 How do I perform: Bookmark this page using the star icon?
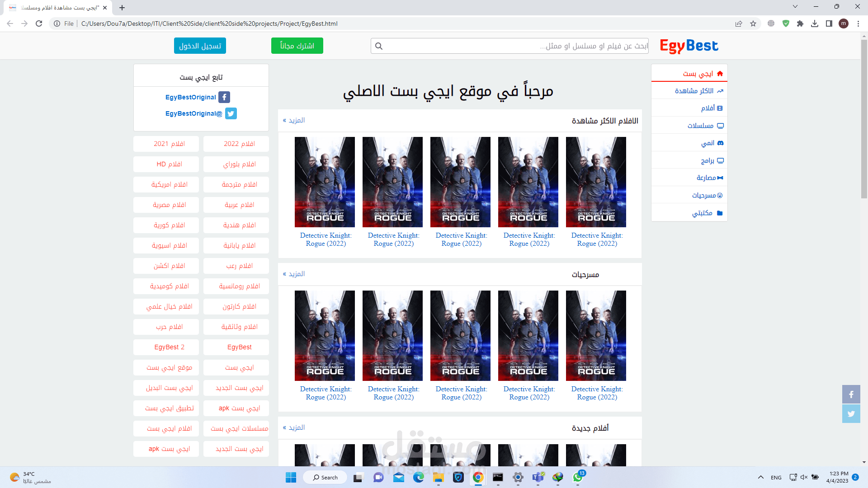coord(753,23)
